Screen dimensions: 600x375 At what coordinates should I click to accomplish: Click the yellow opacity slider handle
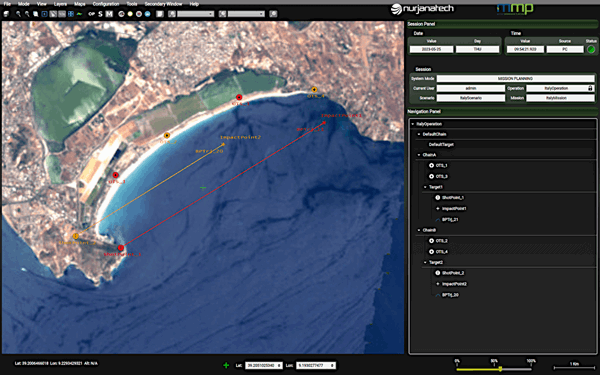pos(500,369)
